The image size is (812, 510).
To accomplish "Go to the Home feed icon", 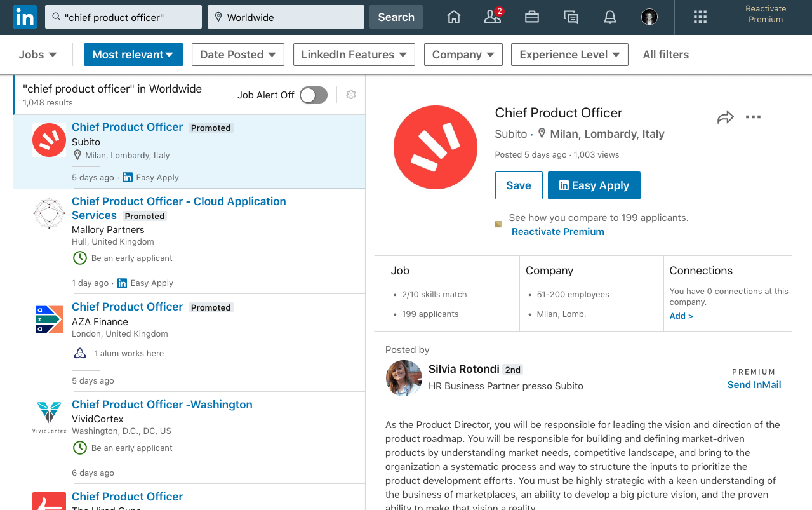I will click(453, 17).
